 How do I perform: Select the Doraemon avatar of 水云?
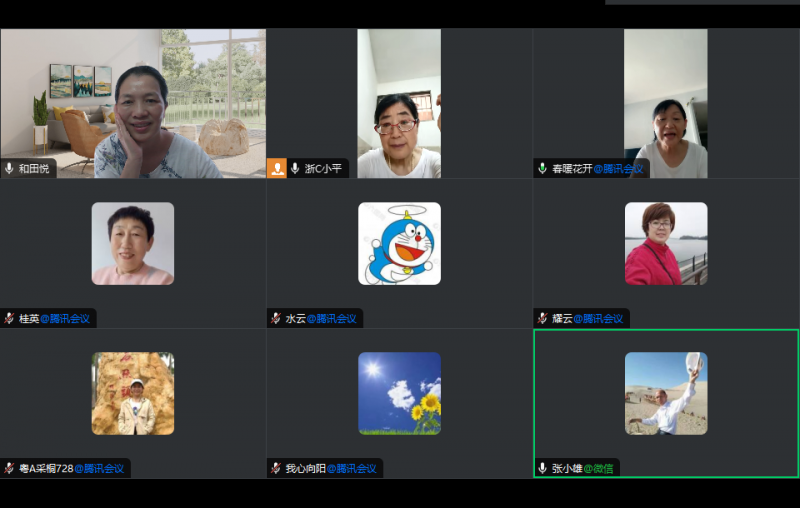click(399, 243)
